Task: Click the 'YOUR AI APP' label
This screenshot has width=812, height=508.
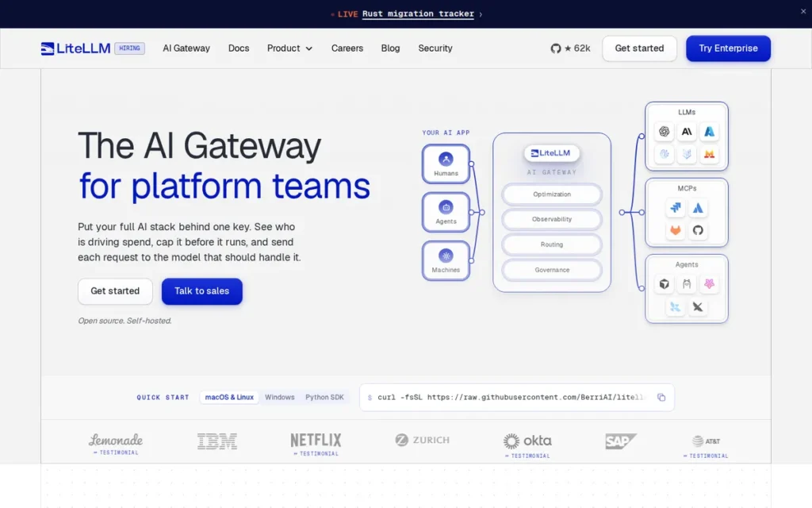Action: [x=446, y=133]
